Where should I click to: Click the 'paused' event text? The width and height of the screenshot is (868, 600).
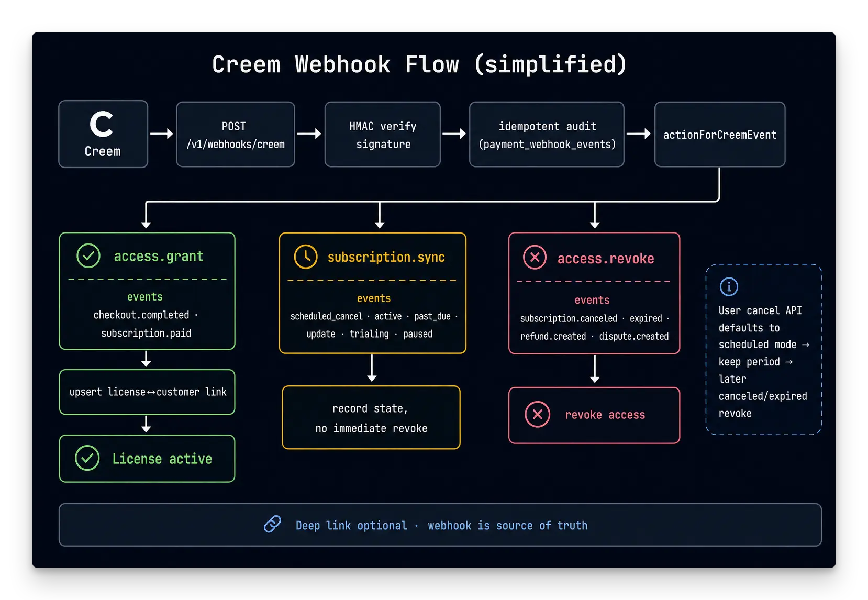tap(418, 334)
